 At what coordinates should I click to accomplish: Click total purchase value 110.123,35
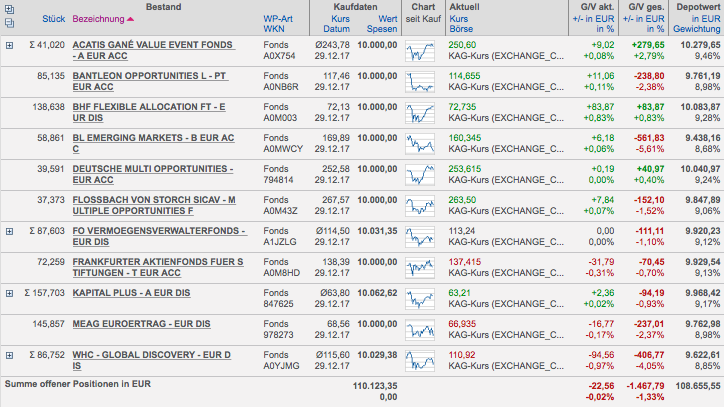375,386
